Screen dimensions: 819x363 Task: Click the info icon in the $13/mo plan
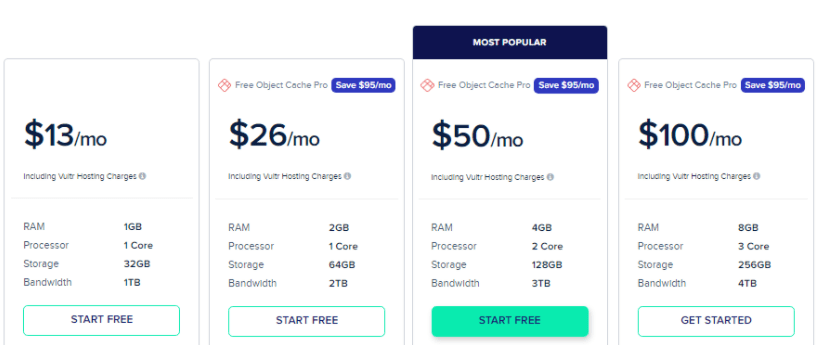(x=143, y=176)
